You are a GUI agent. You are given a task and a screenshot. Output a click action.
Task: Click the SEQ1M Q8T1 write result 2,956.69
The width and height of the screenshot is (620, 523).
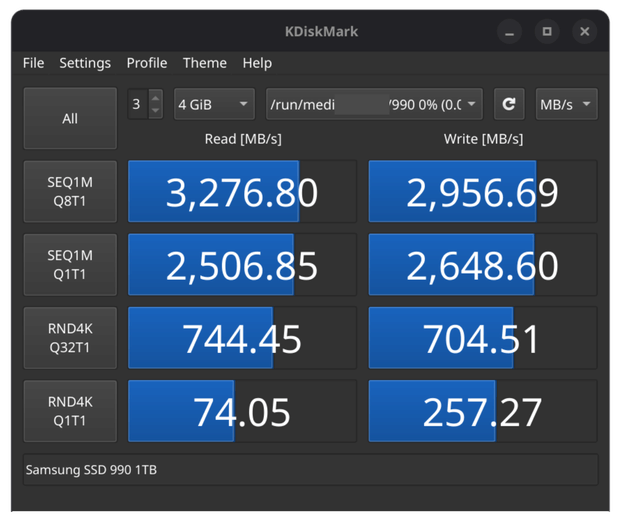483,191
